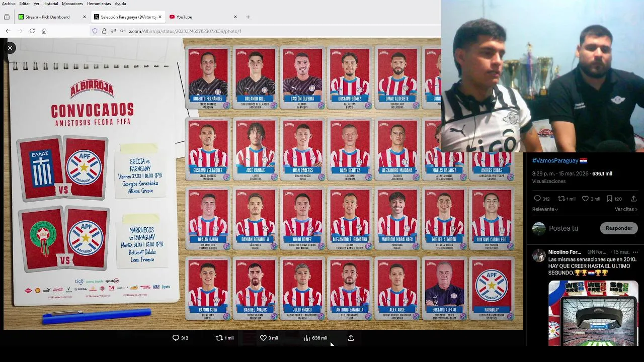644x362 pixels.
Task: Click Miguel Almirón player card
Action: click(444, 219)
